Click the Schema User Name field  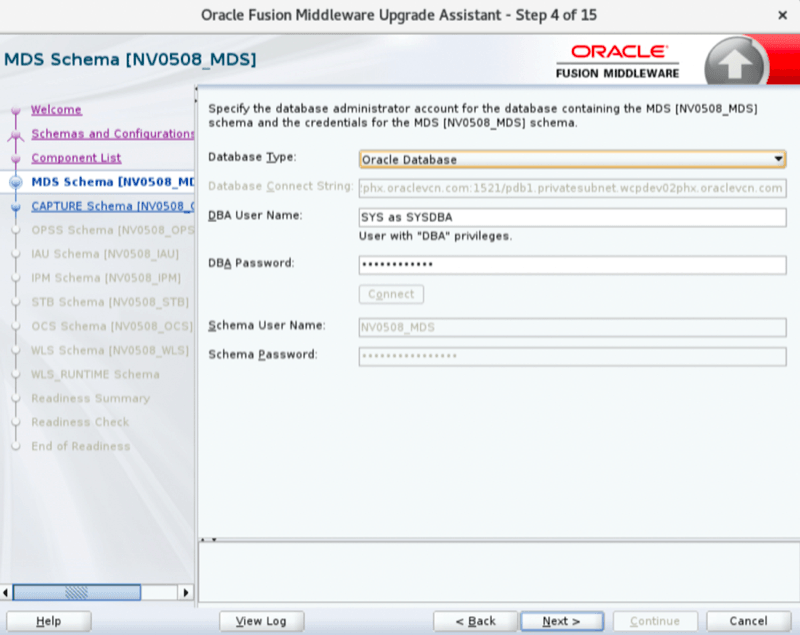[x=572, y=327]
